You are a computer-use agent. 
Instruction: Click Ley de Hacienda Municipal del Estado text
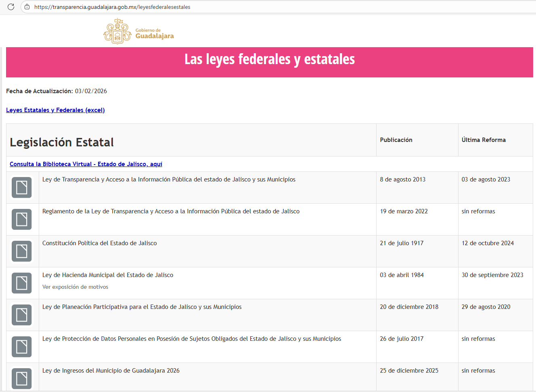(x=108, y=275)
